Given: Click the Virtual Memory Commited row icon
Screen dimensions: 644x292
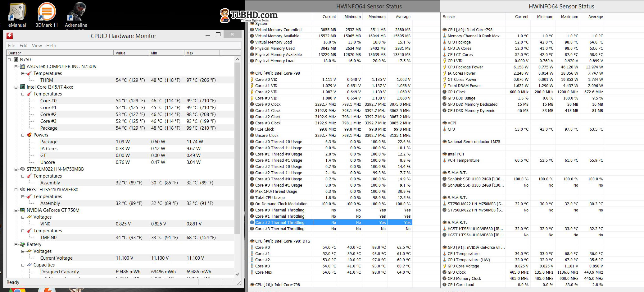Looking at the screenshot, I should tap(252, 30).
